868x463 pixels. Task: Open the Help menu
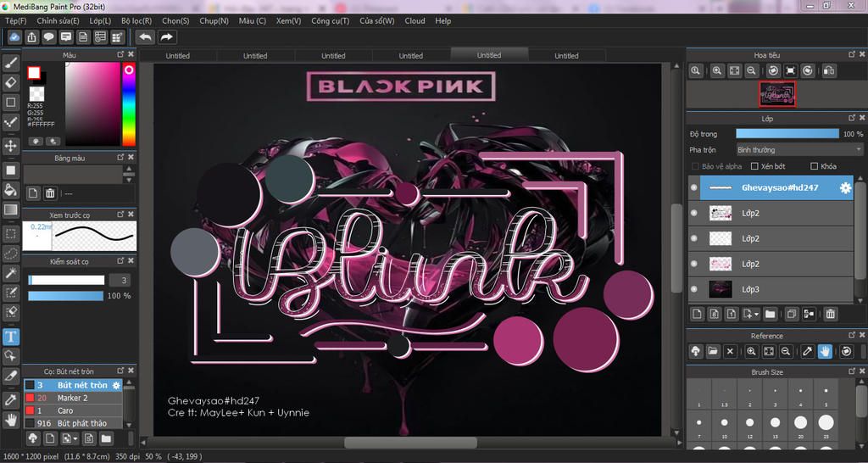point(442,20)
